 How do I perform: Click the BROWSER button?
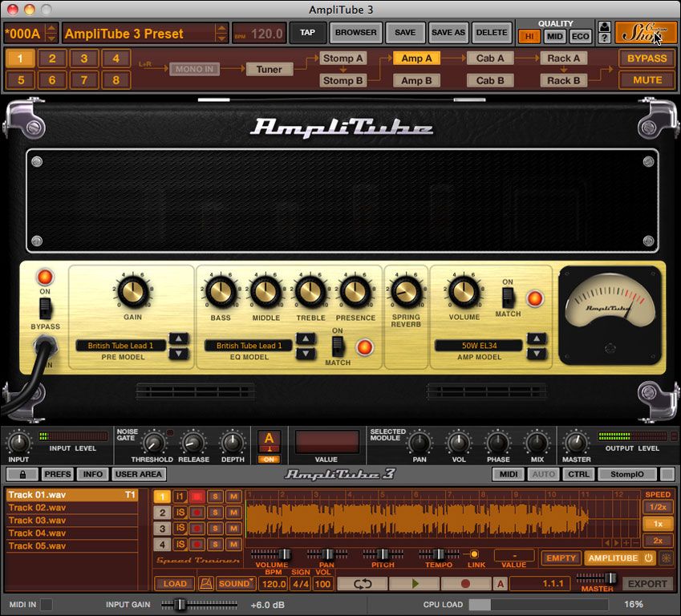pos(355,33)
